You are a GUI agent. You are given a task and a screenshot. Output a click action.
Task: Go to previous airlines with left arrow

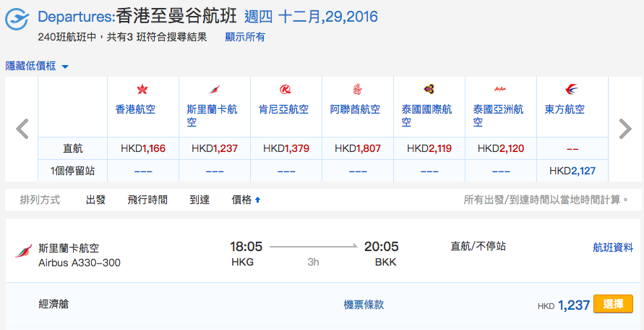(22, 129)
